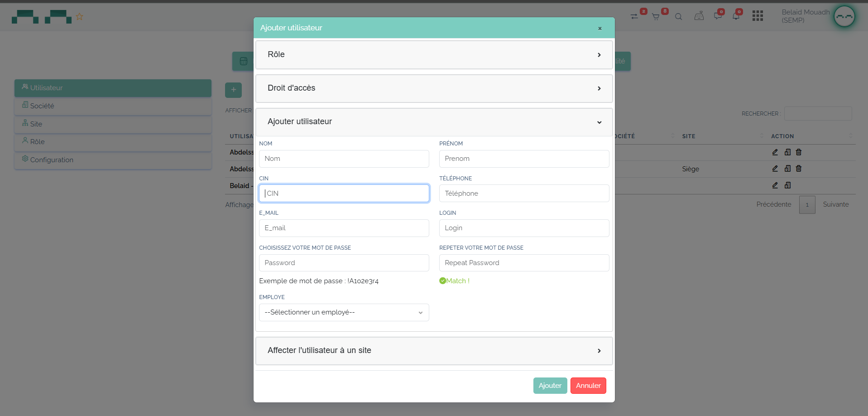
Task: Click the Siège cell in the table
Action: click(691, 169)
